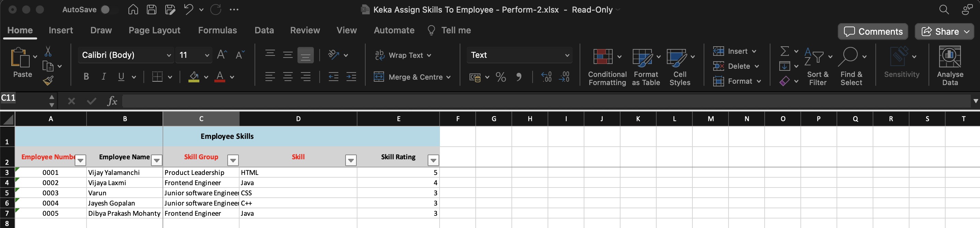Switch to the Formulas tab
This screenshot has height=228, width=980.
(x=217, y=30)
